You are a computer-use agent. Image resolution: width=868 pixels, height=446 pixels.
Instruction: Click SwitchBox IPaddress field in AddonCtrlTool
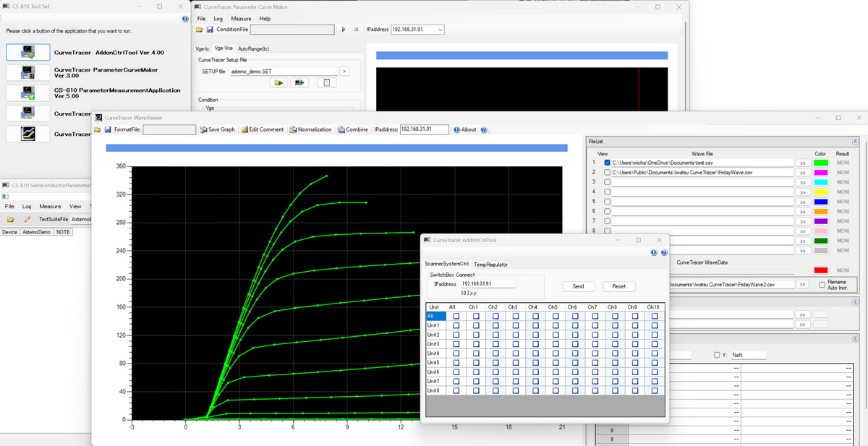coord(488,284)
